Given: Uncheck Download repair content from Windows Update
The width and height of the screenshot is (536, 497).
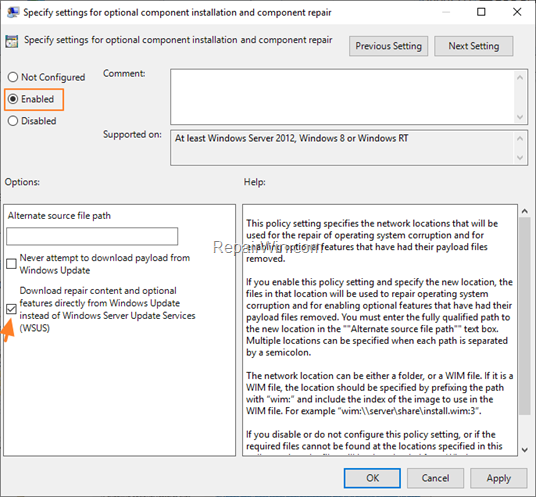Looking at the screenshot, I should (11, 309).
